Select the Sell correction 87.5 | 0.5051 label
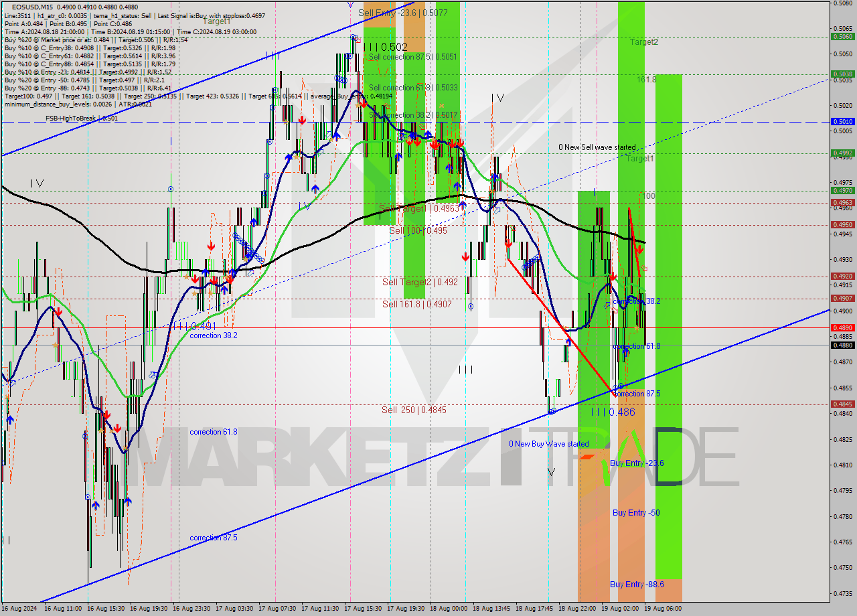 412,57
